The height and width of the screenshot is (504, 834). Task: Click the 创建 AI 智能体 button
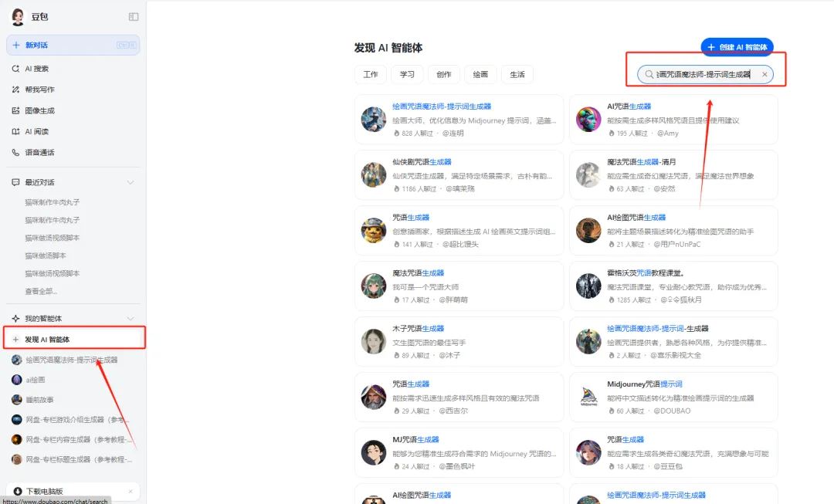tap(737, 47)
